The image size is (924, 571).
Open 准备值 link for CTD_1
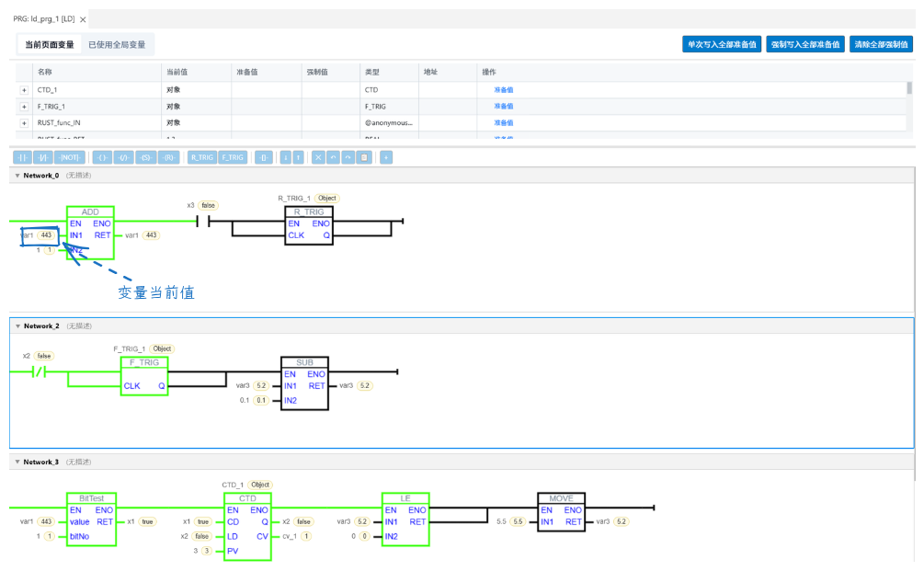point(503,89)
